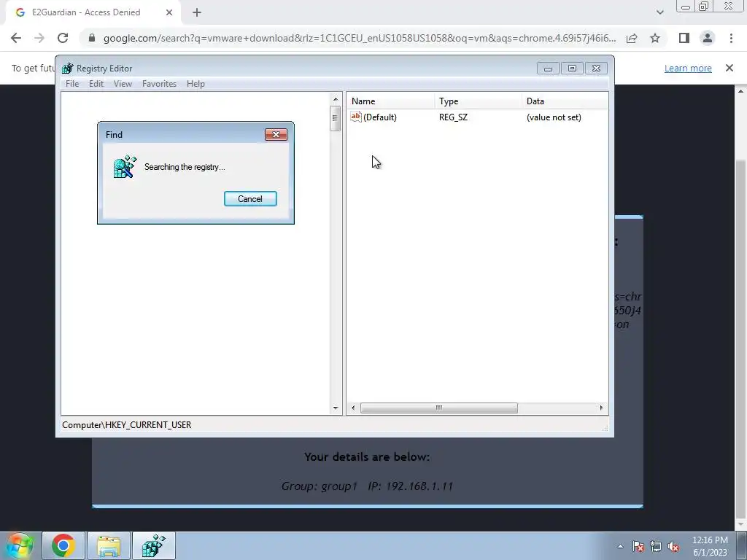The image size is (747, 560).
Task: Click values pane scroll left arrow
Action: [x=353, y=408]
